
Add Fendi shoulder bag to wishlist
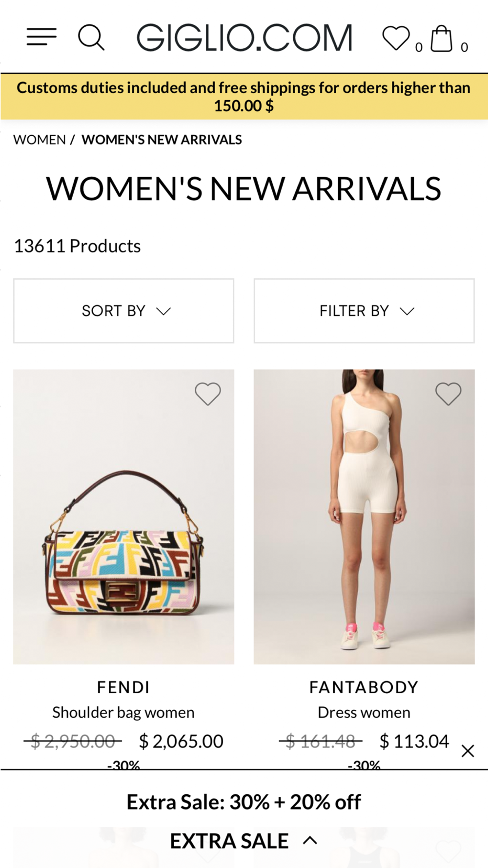pyautogui.click(x=208, y=393)
